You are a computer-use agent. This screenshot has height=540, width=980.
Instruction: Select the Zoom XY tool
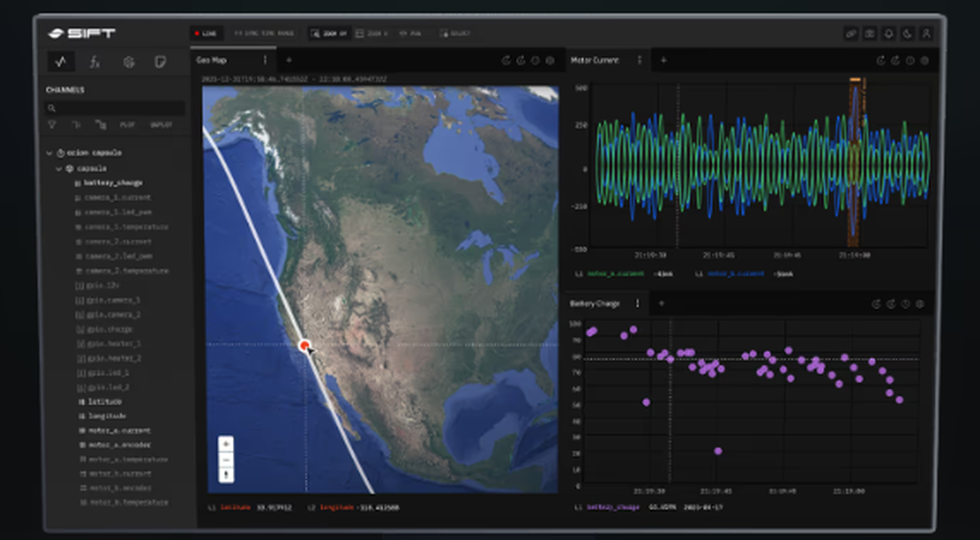[329, 33]
